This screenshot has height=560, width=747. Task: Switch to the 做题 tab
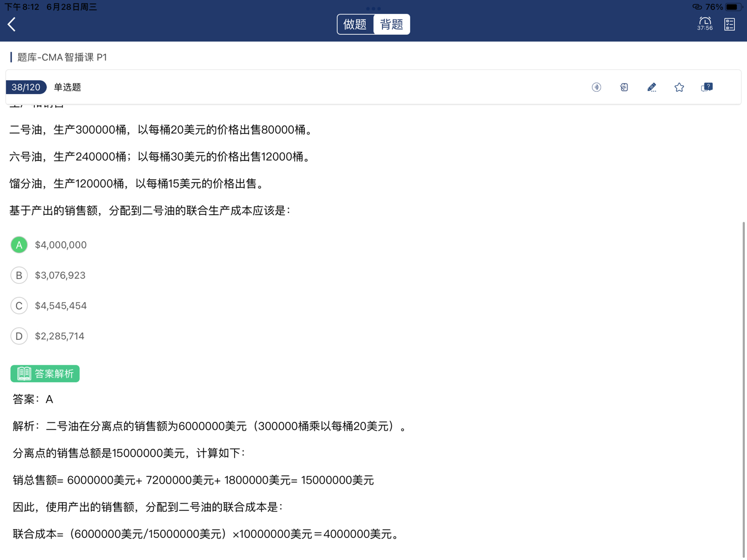point(355,24)
